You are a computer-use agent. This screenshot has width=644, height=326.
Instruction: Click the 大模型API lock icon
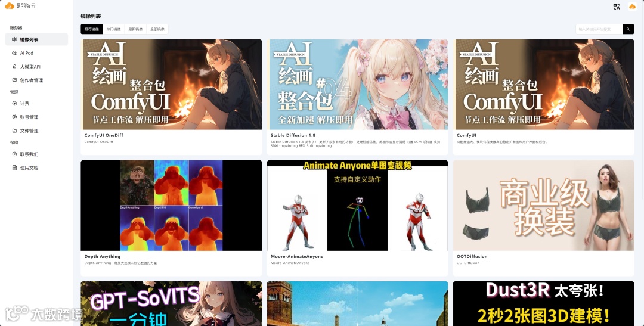pyautogui.click(x=14, y=67)
